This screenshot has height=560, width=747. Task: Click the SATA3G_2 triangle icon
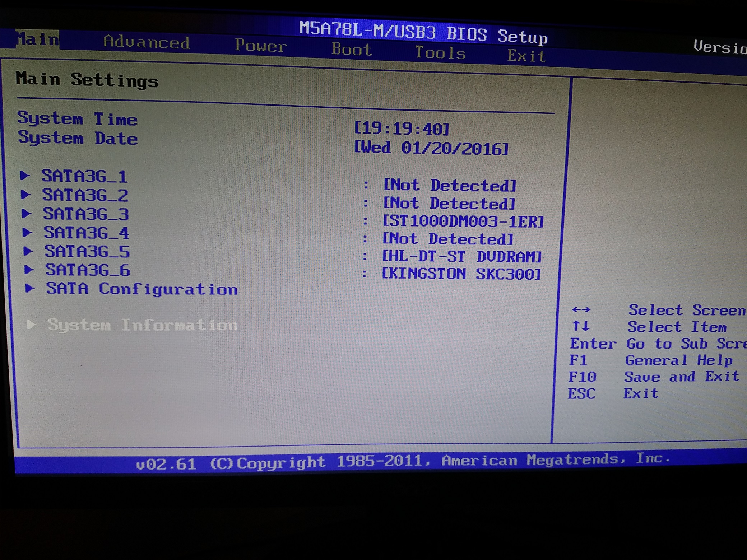pyautogui.click(x=25, y=195)
